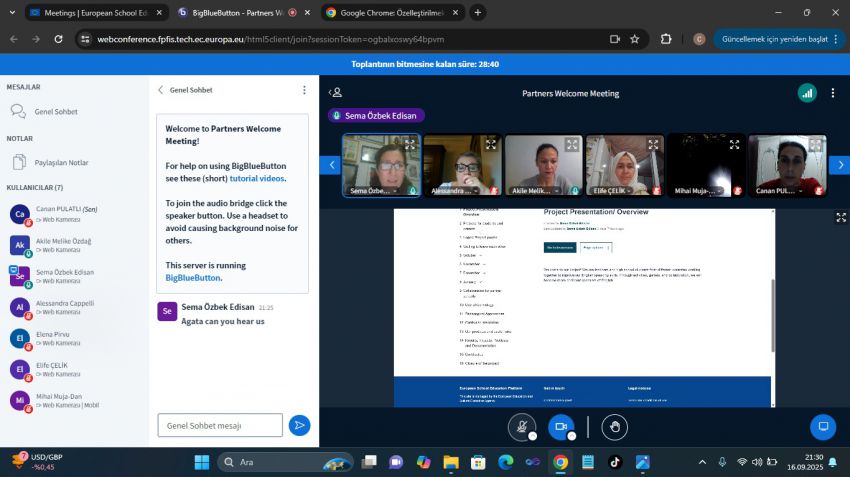Collapse Genel Sohbet chat panel

[x=161, y=90]
